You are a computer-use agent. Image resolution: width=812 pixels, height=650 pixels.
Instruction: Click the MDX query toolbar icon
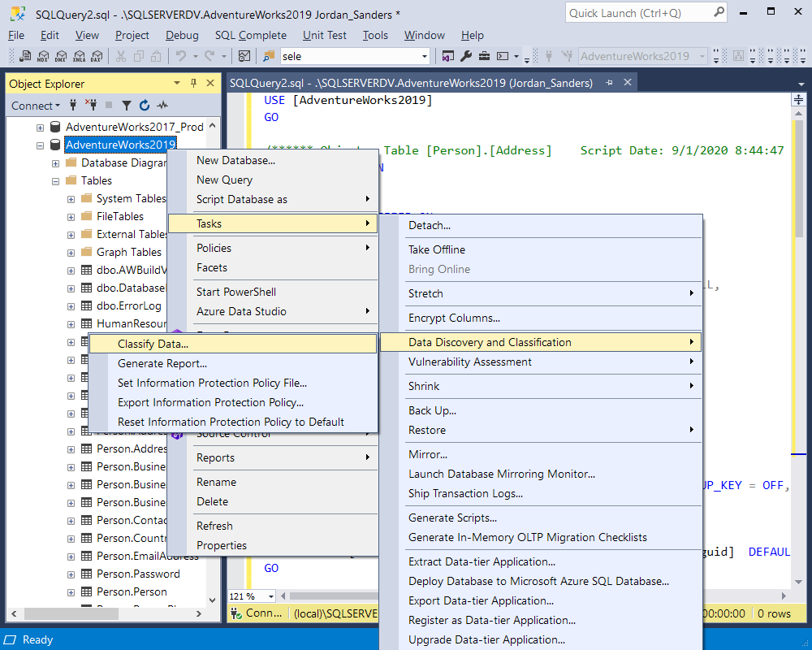[x=43, y=56]
